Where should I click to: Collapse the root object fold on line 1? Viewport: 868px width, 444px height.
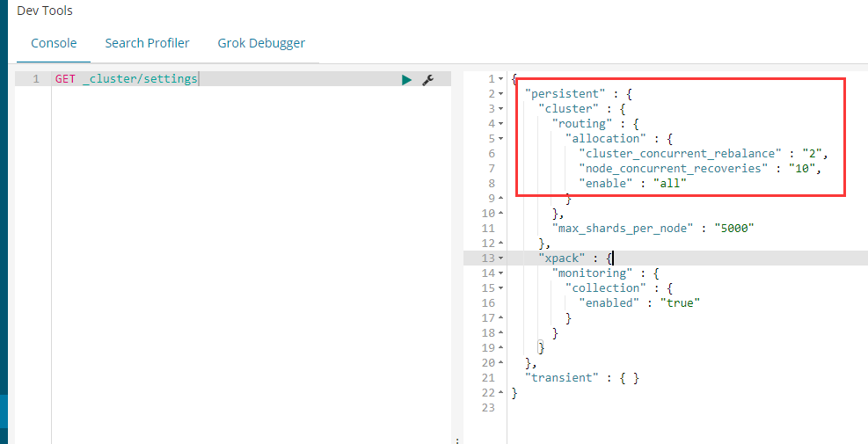pyautogui.click(x=501, y=79)
